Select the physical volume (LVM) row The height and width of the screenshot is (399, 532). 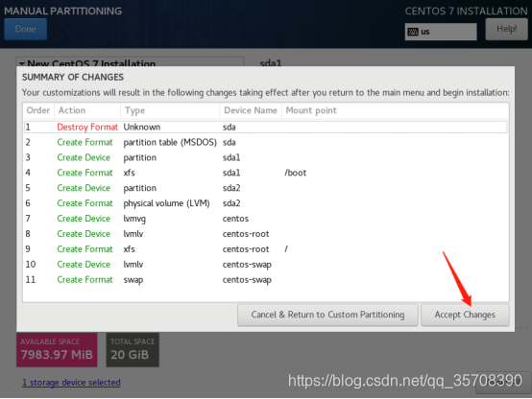(x=266, y=203)
